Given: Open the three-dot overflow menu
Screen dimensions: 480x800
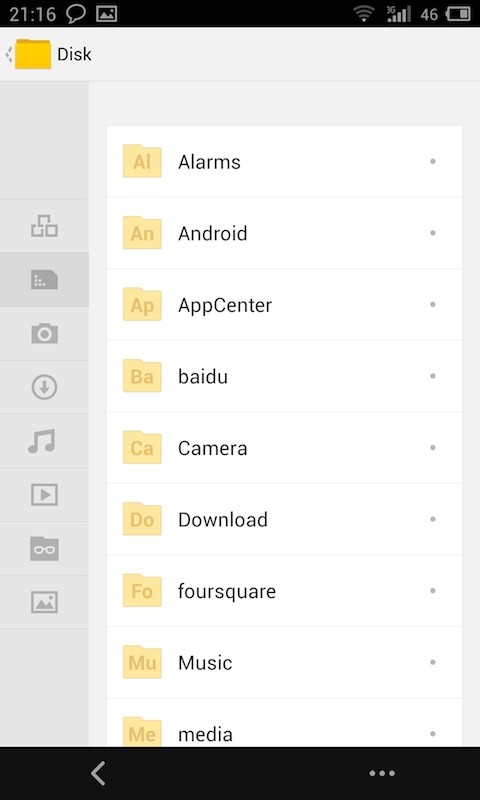Looking at the screenshot, I should pyautogui.click(x=382, y=773).
